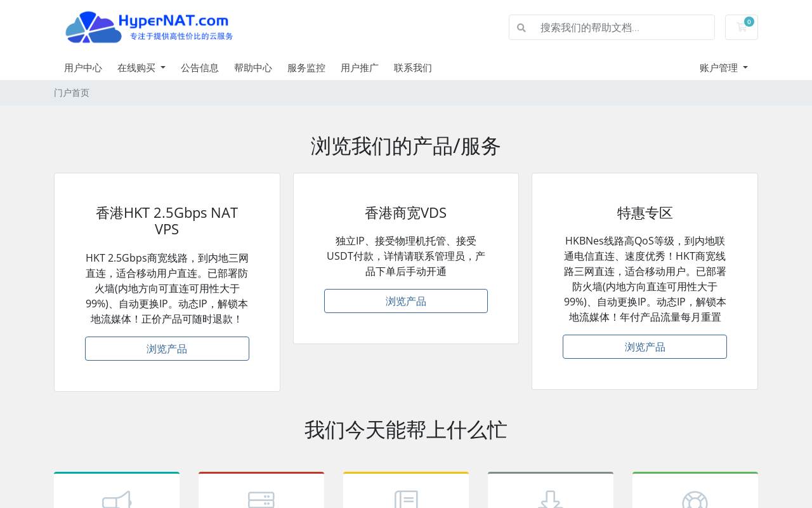The width and height of the screenshot is (812, 508).
Task: Open the shopping cart icon
Action: [x=742, y=27]
